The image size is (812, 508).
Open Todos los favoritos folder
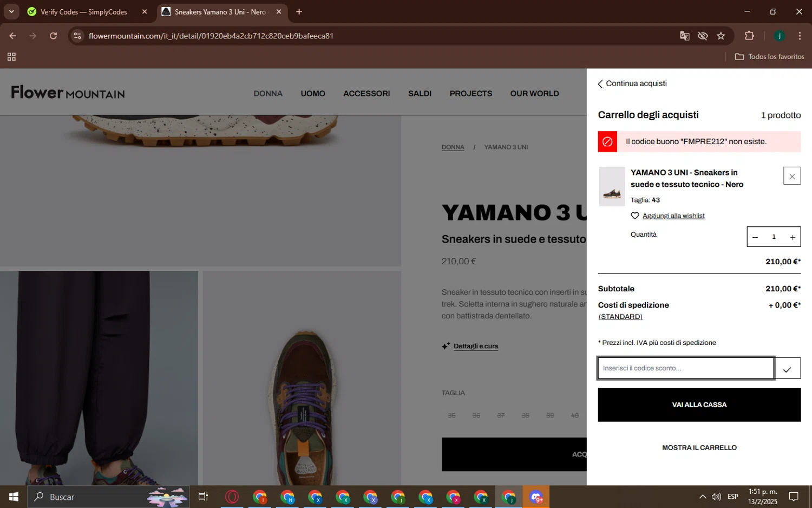(769, 57)
